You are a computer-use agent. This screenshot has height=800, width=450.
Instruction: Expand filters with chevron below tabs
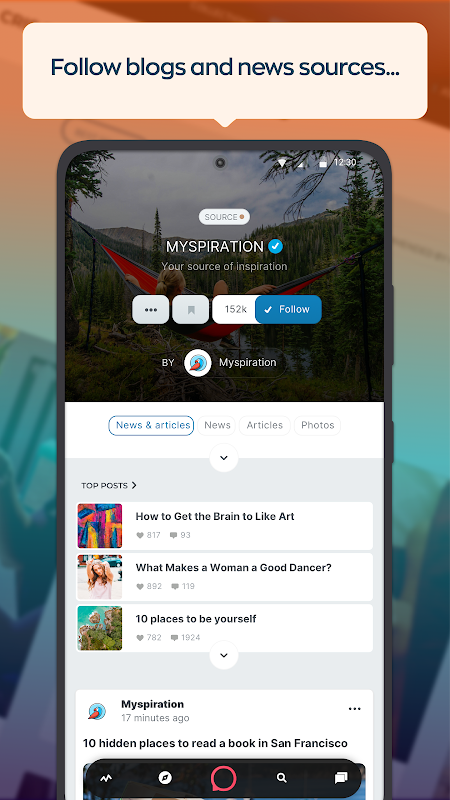223,458
